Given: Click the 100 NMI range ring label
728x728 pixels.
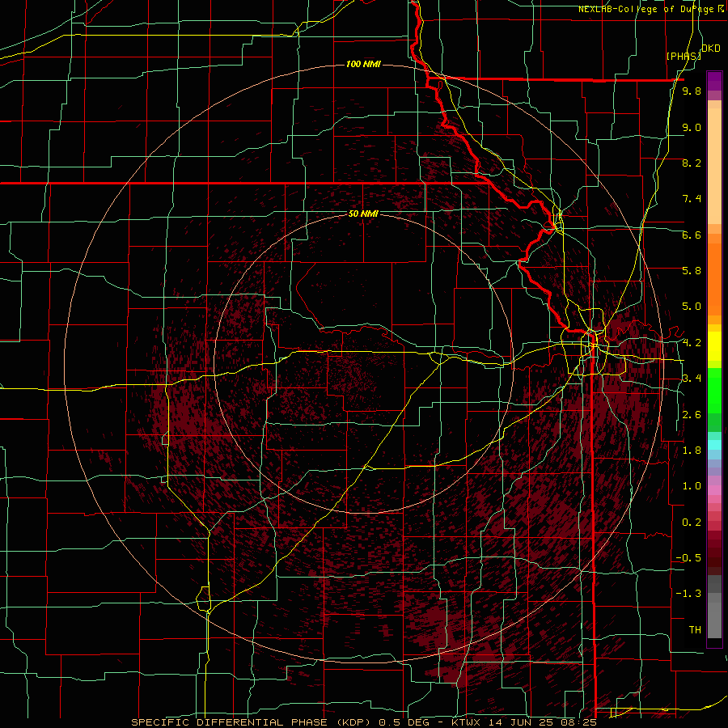Looking at the screenshot, I should pos(363,64).
